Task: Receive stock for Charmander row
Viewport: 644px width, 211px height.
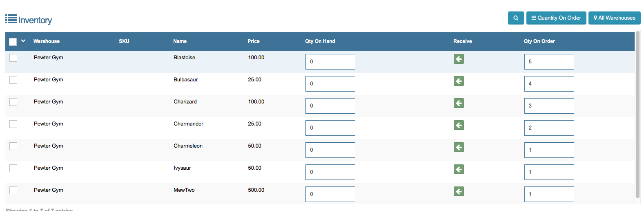Action: point(459,126)
